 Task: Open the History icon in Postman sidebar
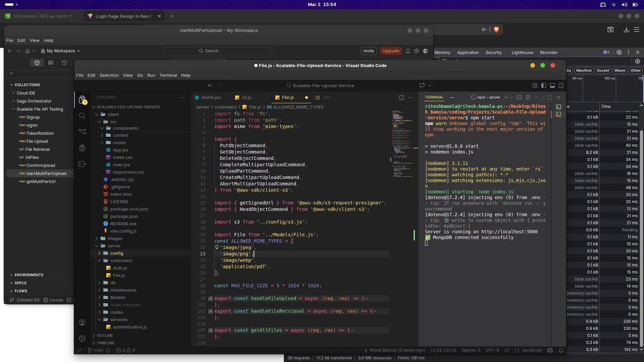click(x=64, y=63)
